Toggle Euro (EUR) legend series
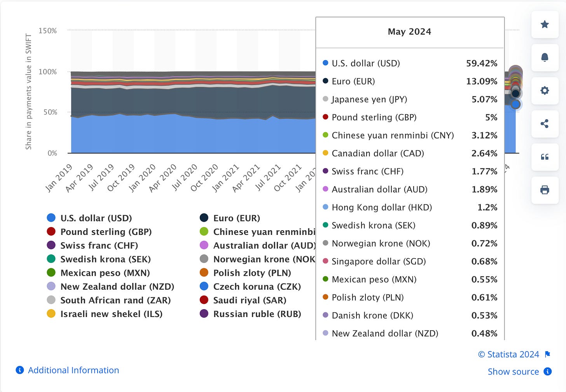566x392 pixels. 230,218
